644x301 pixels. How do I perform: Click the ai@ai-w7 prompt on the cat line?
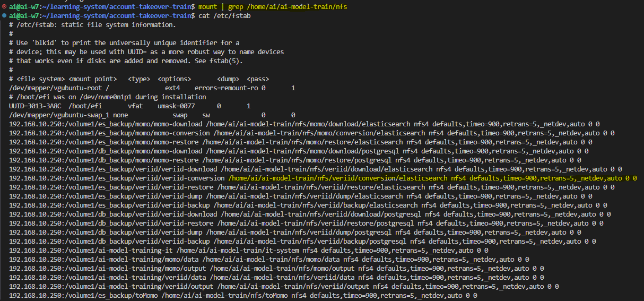tap(24, 16)
